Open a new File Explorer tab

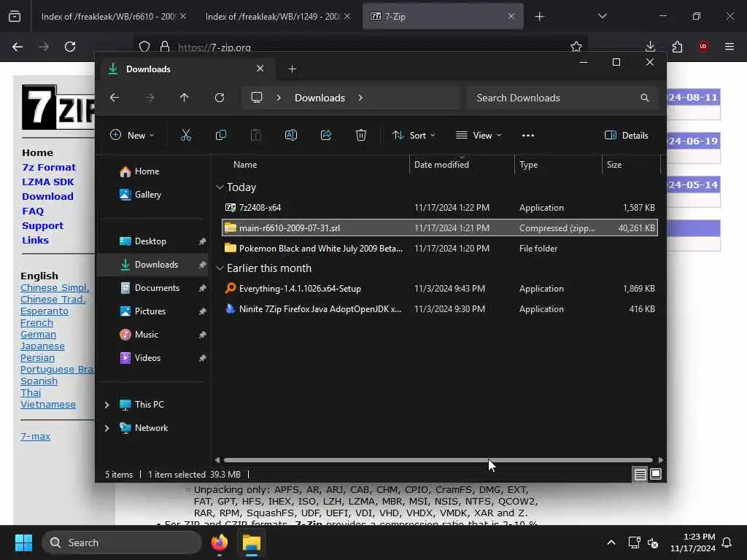click(x=292, y=69)
